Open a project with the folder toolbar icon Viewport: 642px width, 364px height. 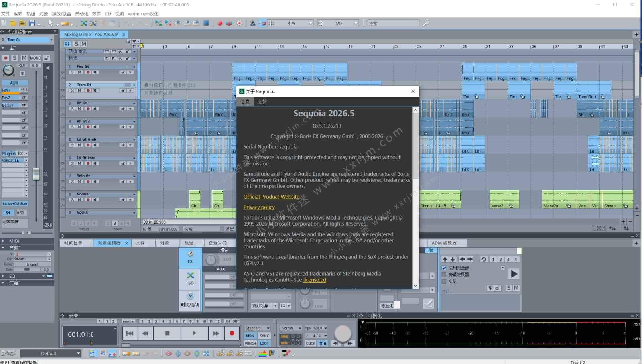click(13, 23)
